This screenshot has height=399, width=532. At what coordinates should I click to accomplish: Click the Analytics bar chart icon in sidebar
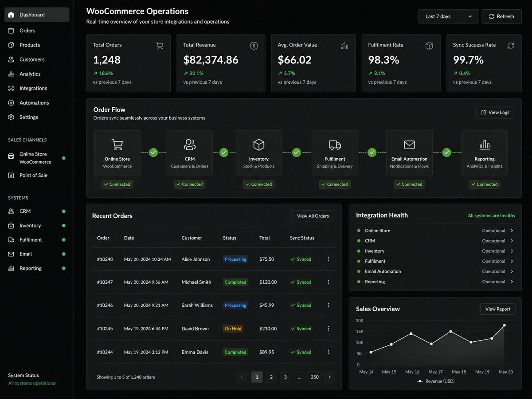point(11,74)
